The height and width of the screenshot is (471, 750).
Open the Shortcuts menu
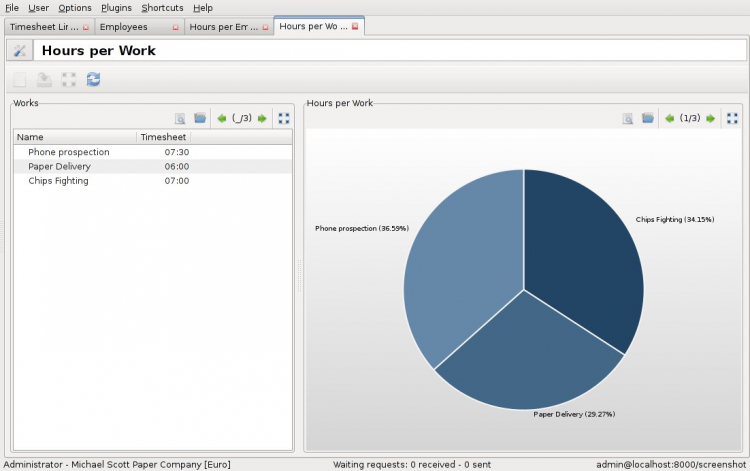coord(162,8)
